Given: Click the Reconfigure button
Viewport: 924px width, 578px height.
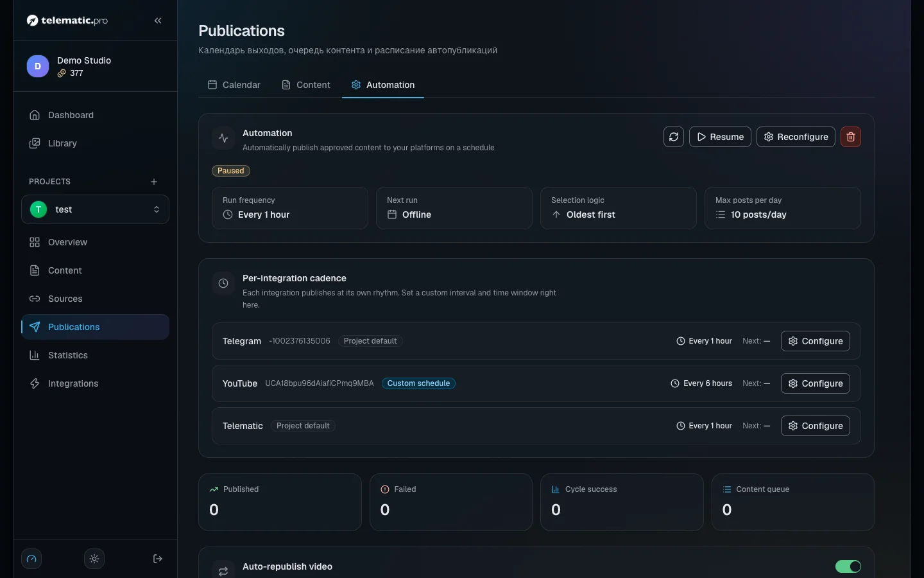Looking at the screenshot, I should pyautogui.click(x=796, y=137).
